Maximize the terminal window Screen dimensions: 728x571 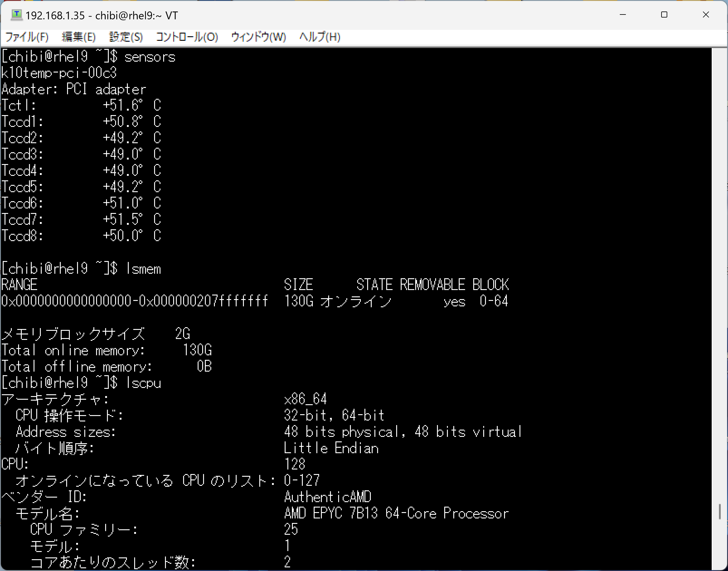(x=664, y=15)
